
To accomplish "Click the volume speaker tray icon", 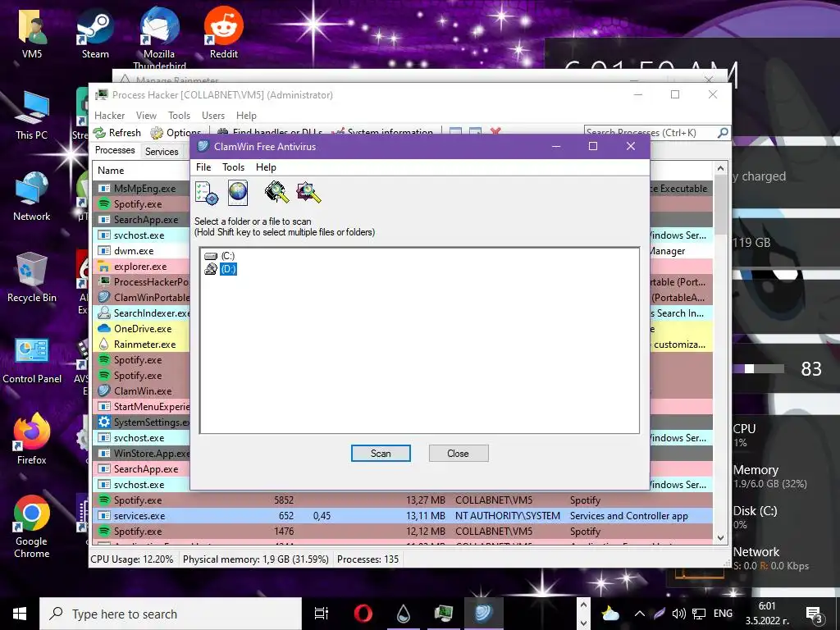I will 678,614.
